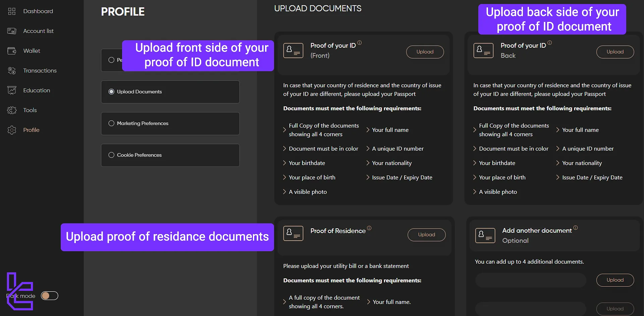Click 'Please upload your utility bill or a bank statement'

(x=346, y=266)
